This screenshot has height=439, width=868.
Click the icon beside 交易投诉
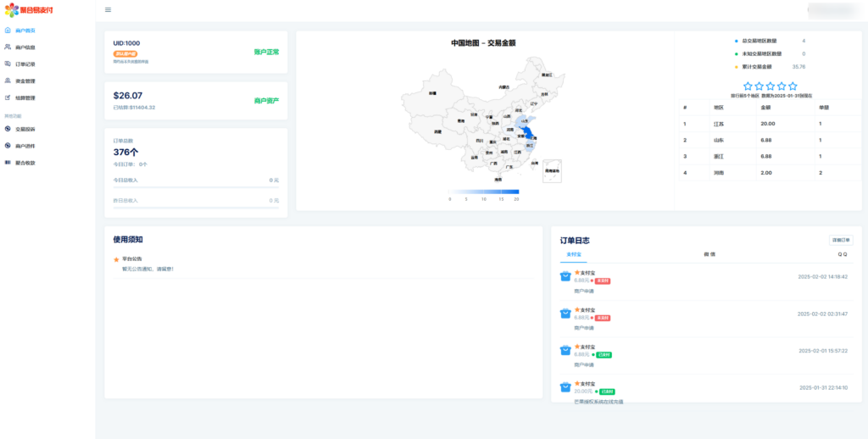[8, 130]
